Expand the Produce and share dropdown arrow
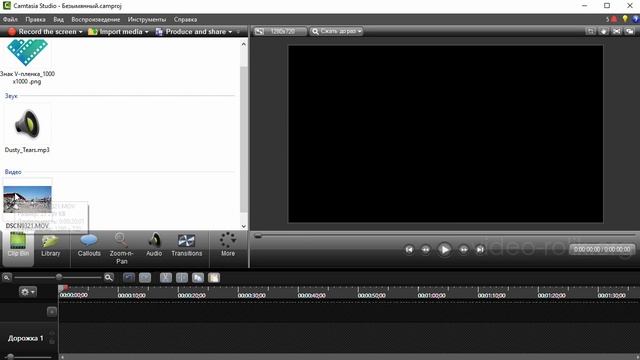The width and height of the screenshot is (640, 360). click(230, 32)
